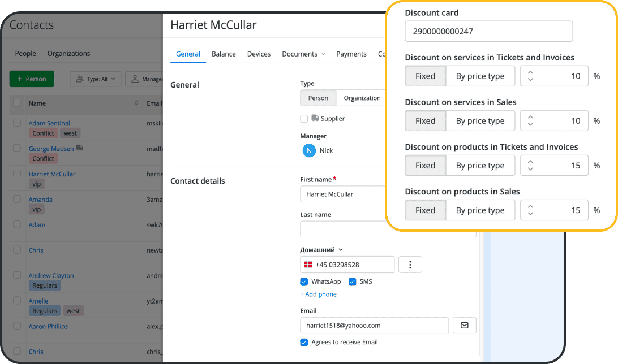Click stepper arrows for products in Sales discount
This screenshot has height=364, width=618.
tap(530, 210)
